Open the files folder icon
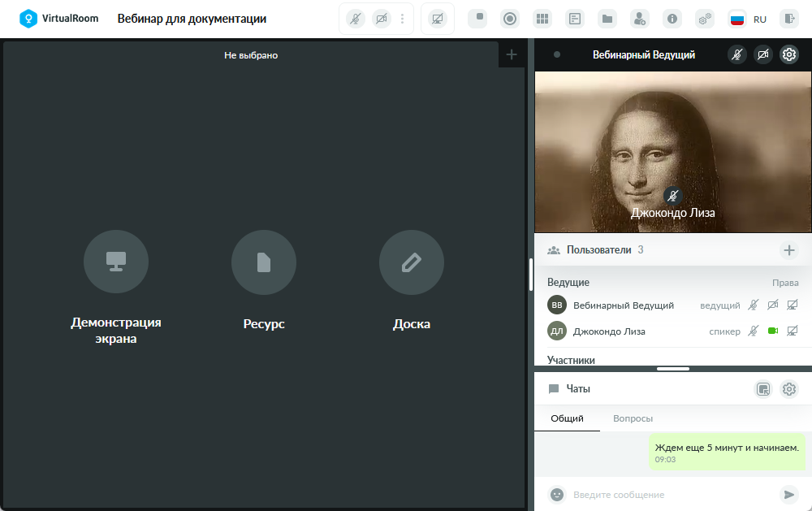This screenshot has width=812, height=511. tap(607, 19)
